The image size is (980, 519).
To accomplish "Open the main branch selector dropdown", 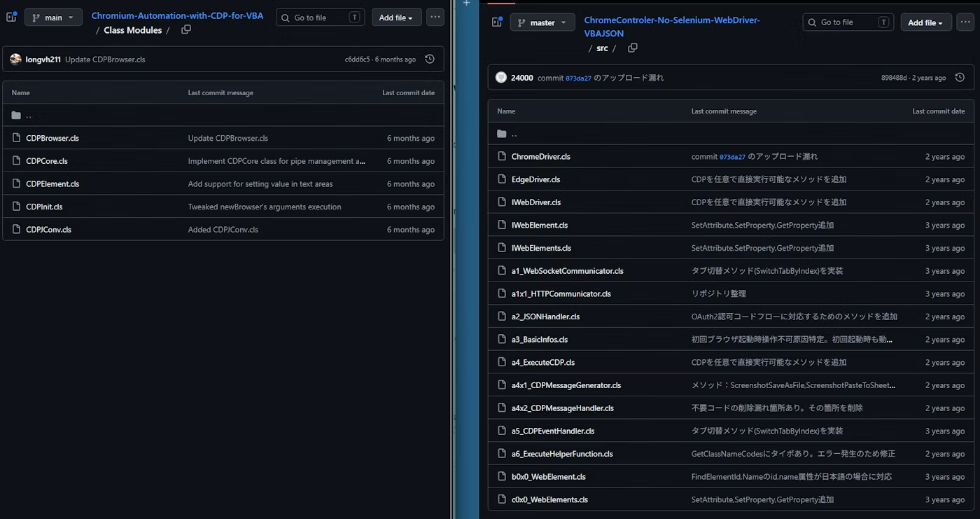I will tap(53, 18).
